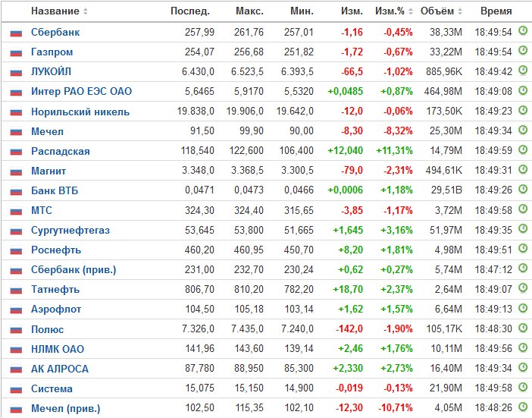Click the clock icon in the Магнит row
The width and height of the screenshot is (532, 418).
[x=523, y=168]
